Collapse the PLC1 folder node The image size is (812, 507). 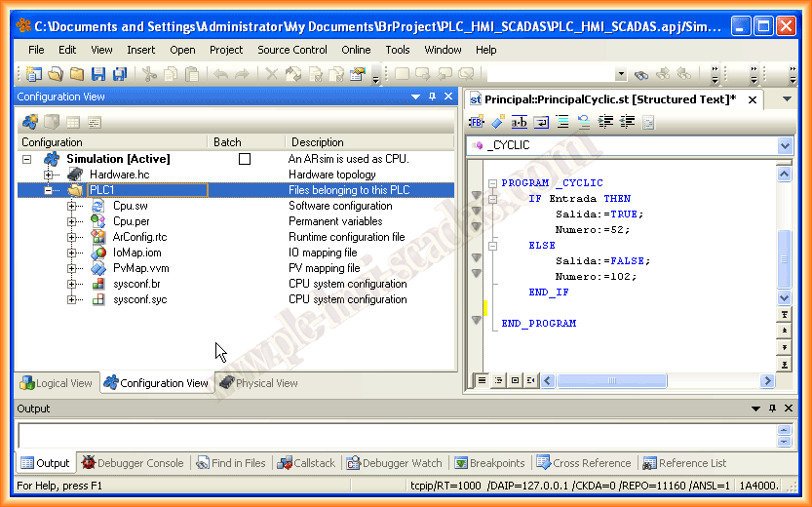pyautogui.click(x=48, y=190)
